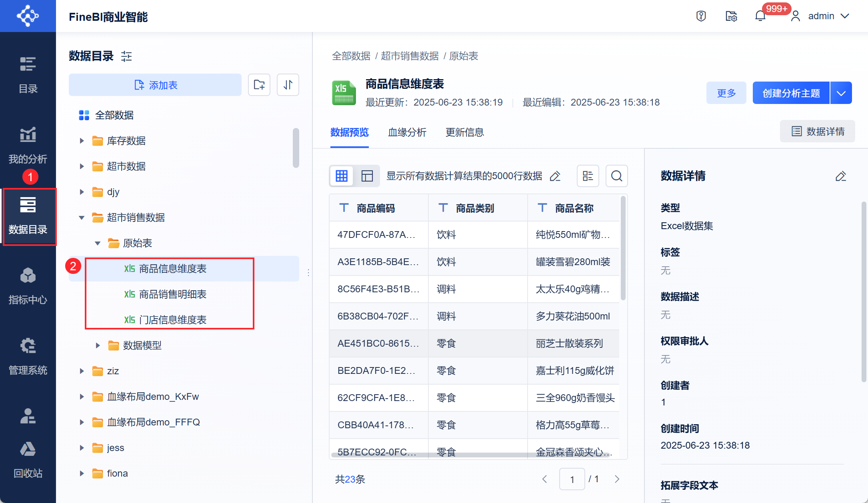Image resolution: width=868 pixels, height=503 pixels.
Task: Click the new folder icon
Action: [x=259, y=85]
